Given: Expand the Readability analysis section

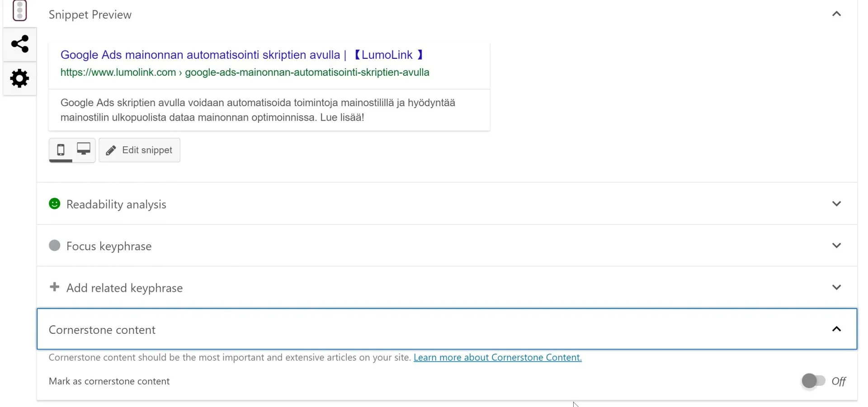Looking at the screenshot, I should pos(836,204).
